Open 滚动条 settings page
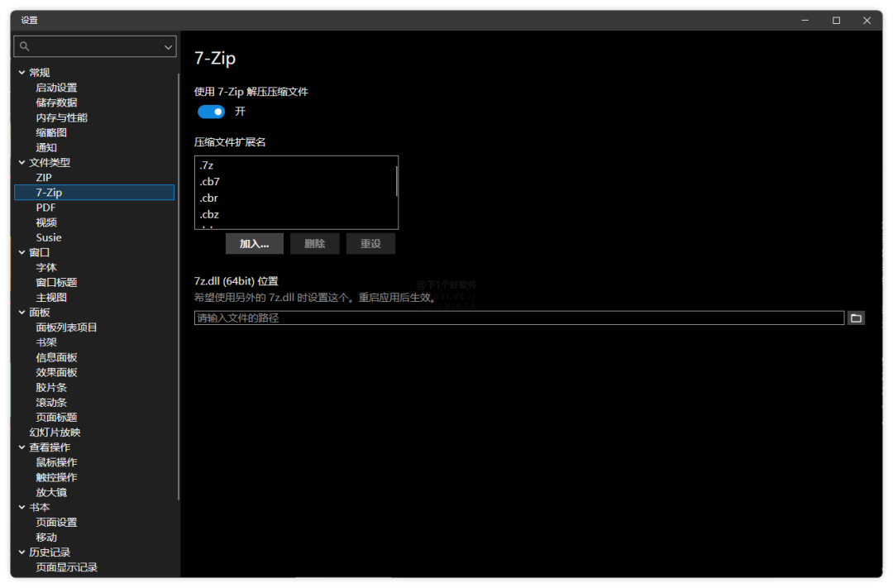The height and width of the screenshot is (588, 893). tap(51, 403)
